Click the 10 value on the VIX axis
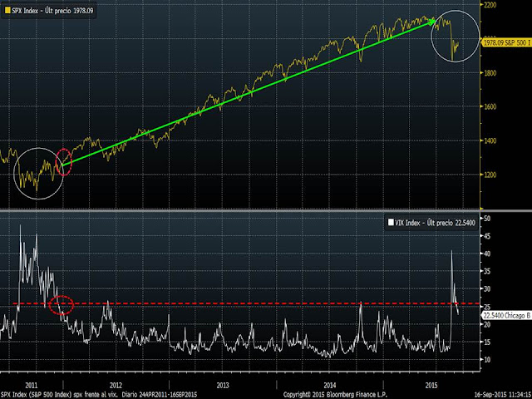Screen dimensions: 532x399 click(487, 360)
